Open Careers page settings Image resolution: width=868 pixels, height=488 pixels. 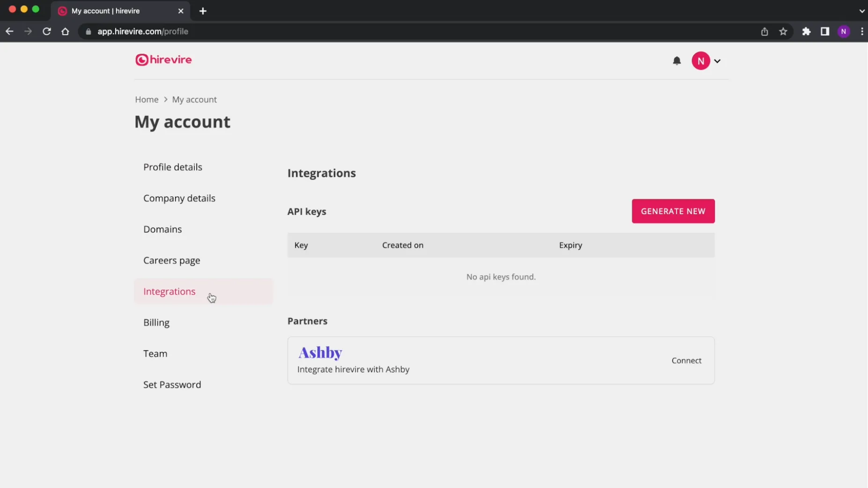[x=203, y=260]
